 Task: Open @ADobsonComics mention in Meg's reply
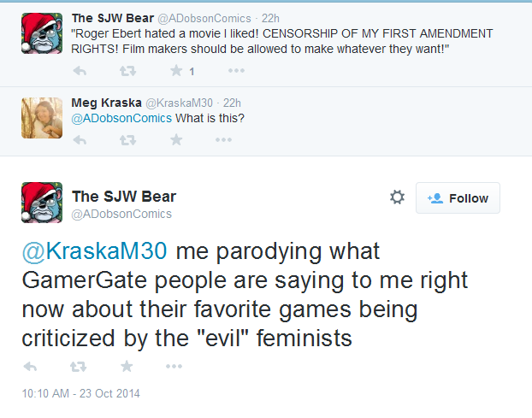[x=121, y=118]
